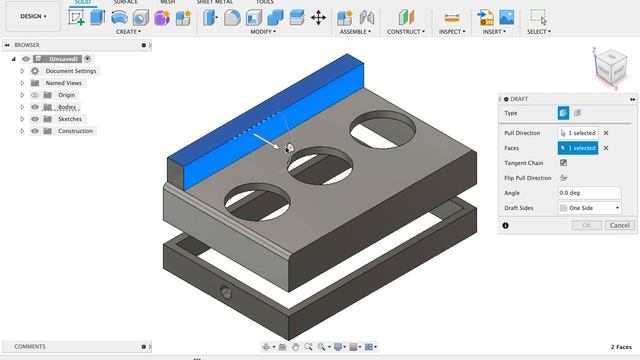Click Cancel in the Draft dialog
640x360 pixels.
click(x=620, y=225)
